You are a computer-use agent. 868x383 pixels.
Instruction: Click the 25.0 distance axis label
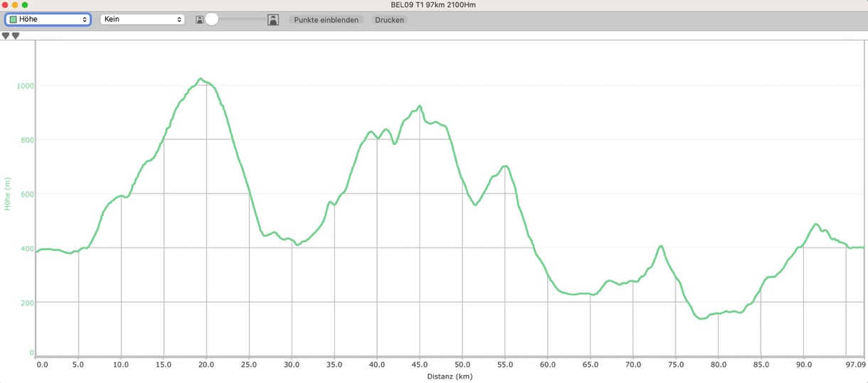point(249,365)
